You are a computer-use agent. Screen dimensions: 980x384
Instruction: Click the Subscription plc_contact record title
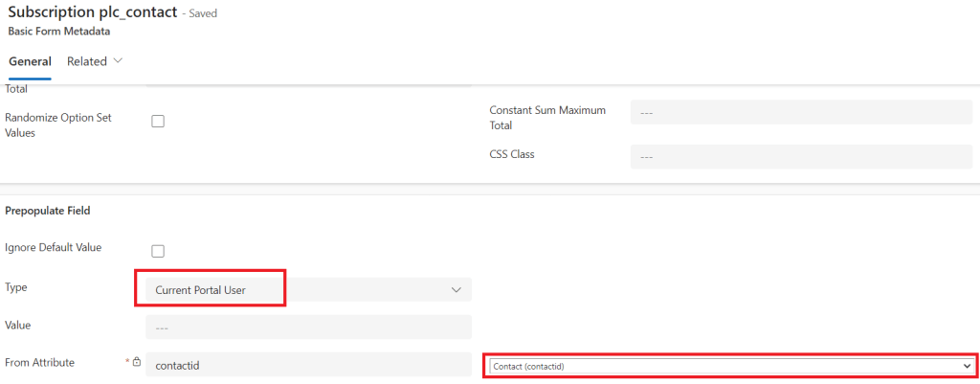(x=91, y=11)
